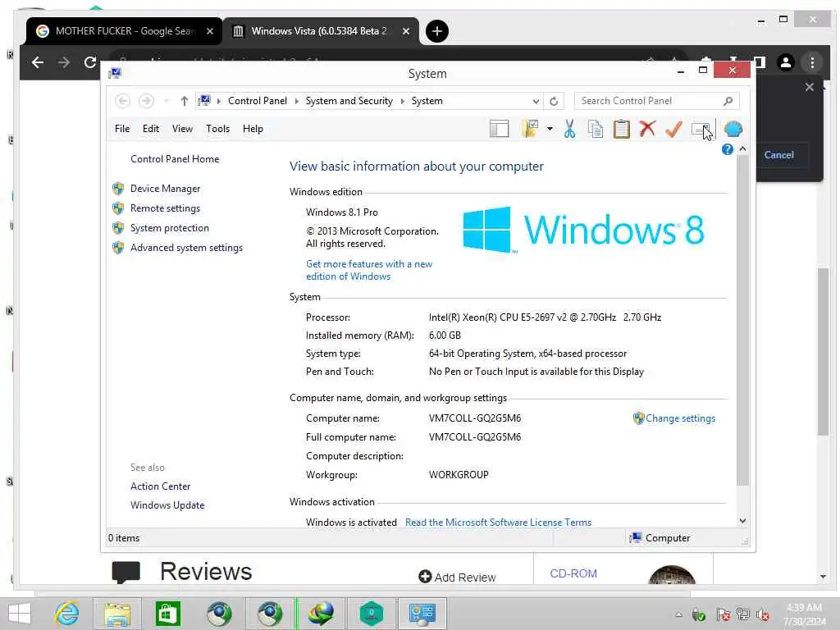Click the folder options icon in toolbar
Image resolution: width=840 pixels, height=630 pixels.
[530, 129]
